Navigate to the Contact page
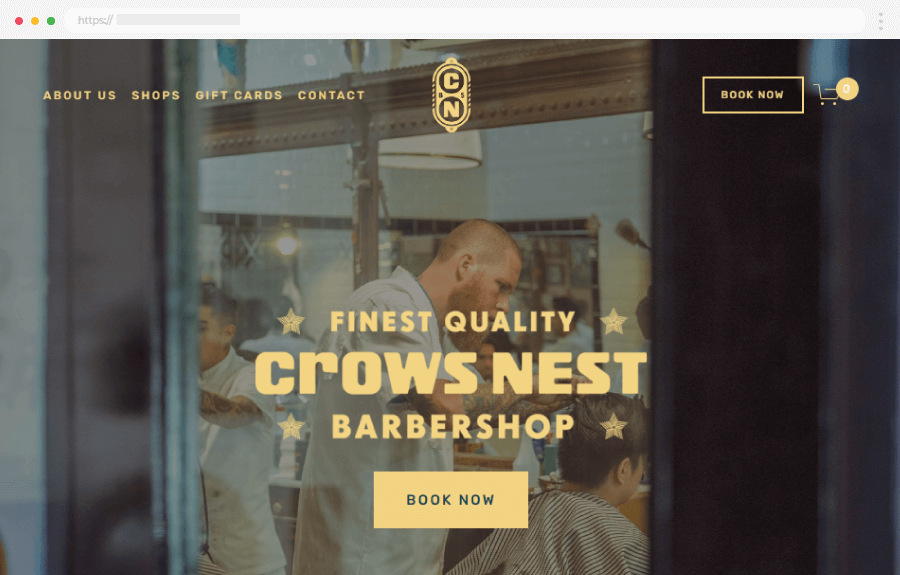Image resolution: width=900 pixels, height=575 pixels. point(331,95)
